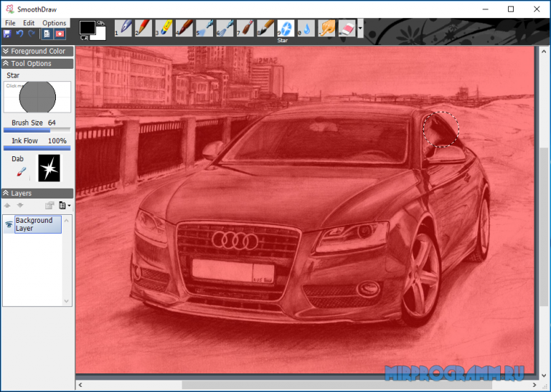Redo the last undone action
The height and width of the screenshot is (392, 551).
(32, 34)
